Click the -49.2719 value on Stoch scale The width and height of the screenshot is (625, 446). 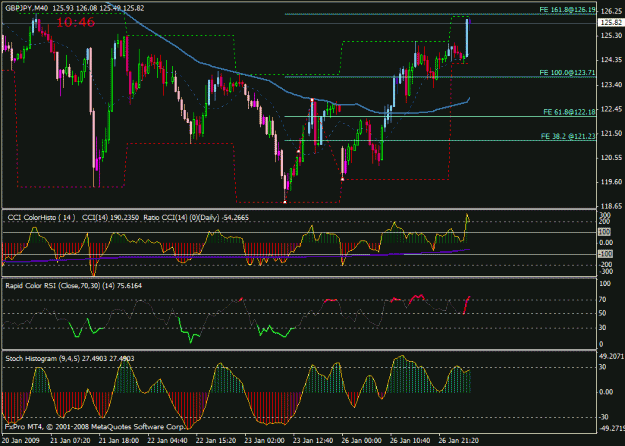(x=611, y=428)
